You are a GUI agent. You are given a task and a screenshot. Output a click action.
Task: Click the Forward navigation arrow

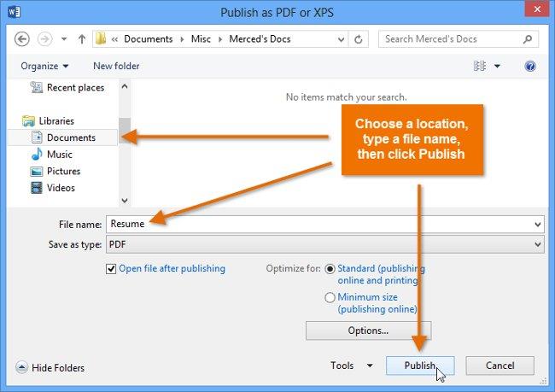click(x=45, y=39)
